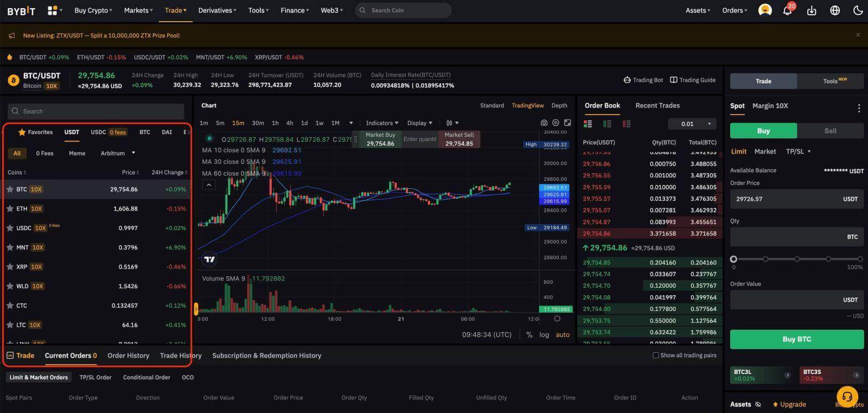This screenshot has height=413, width=868.
Task: Open the Assets dropdown
Action: pyautogui.click(x=698, y=10)
